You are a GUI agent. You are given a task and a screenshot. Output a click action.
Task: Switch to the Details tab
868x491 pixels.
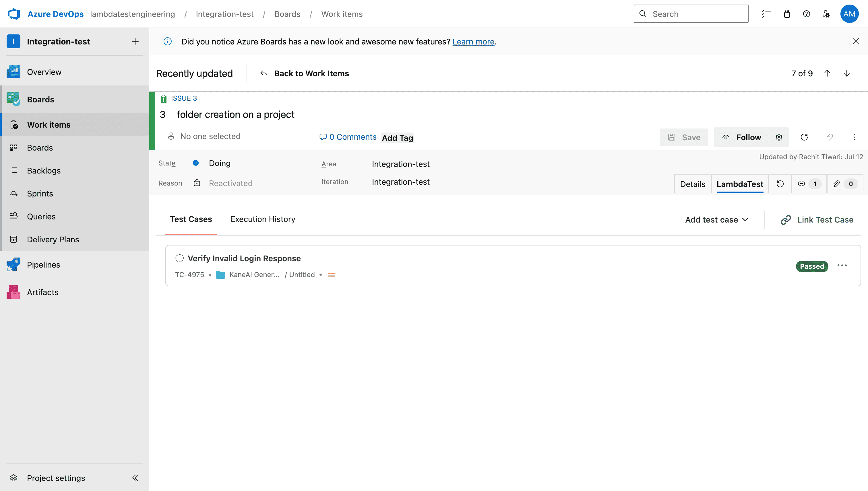(693, 184)
